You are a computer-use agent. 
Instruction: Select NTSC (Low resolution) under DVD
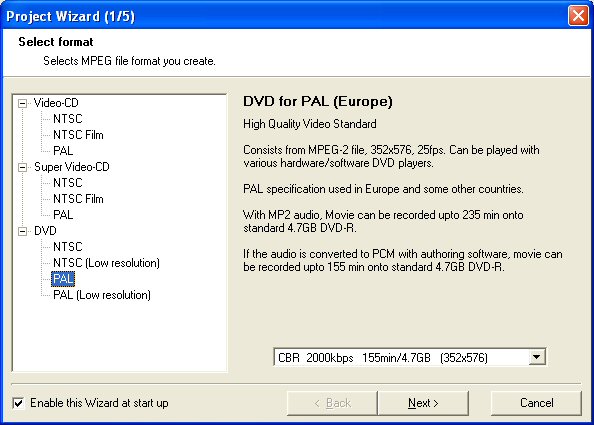[x=106, y=263]
